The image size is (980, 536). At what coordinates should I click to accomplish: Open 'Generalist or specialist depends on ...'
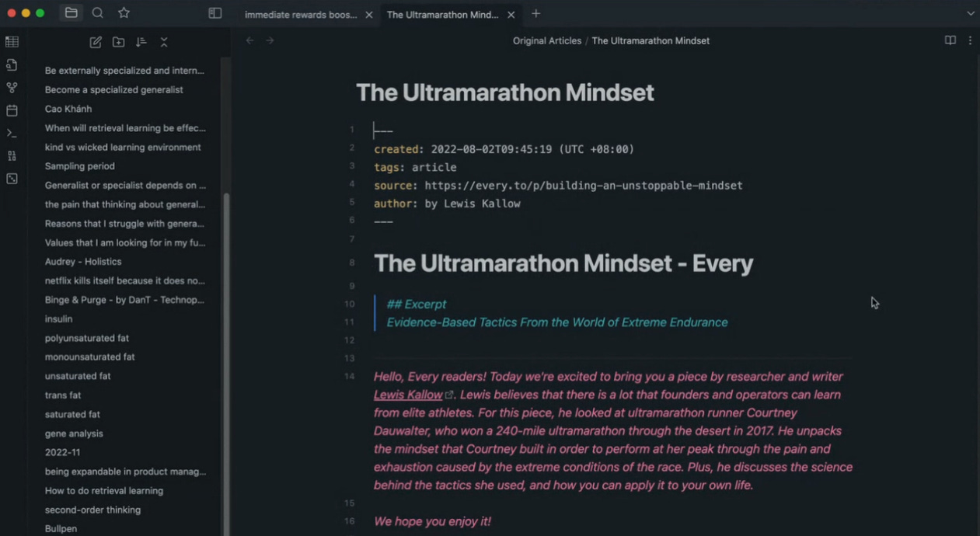124,185
